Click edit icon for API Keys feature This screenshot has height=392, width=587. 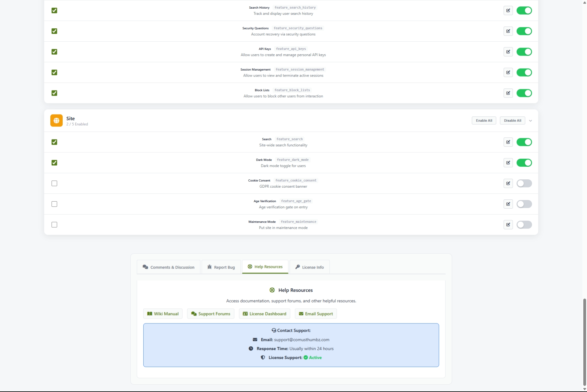click(x=508, y=52)
